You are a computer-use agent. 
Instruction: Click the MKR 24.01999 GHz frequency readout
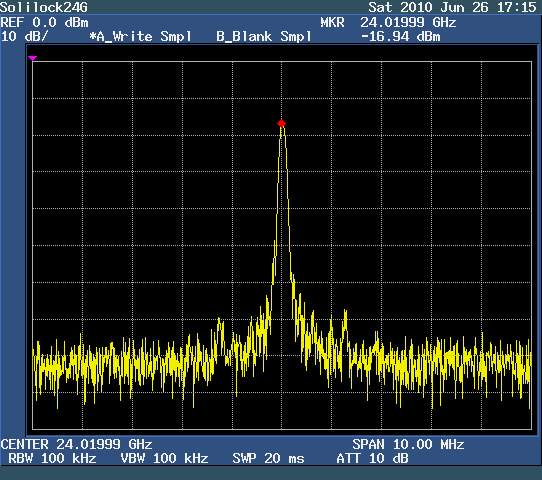click(x=388, y=23)
